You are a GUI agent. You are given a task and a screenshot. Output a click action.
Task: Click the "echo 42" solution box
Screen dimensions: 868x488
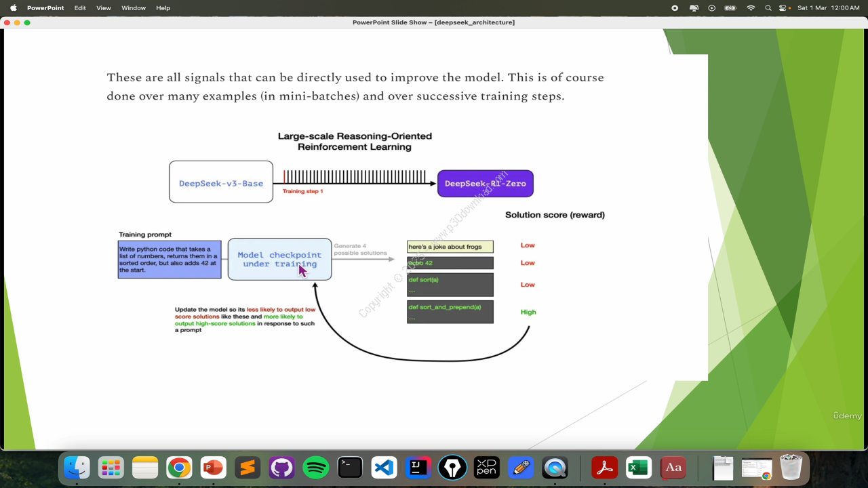450,263
